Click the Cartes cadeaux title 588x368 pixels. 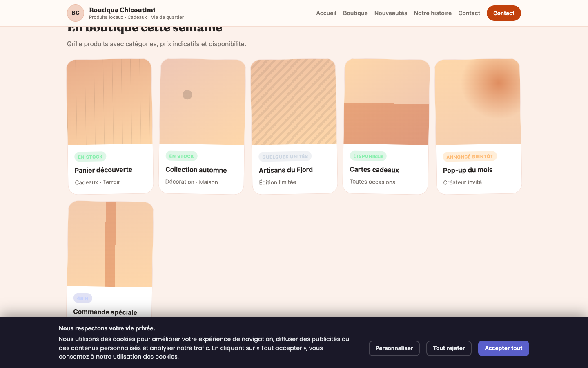[374, 170]
